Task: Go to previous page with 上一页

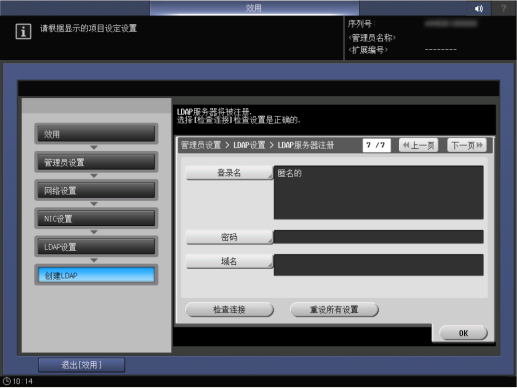Action: click(x=419, y=145)
